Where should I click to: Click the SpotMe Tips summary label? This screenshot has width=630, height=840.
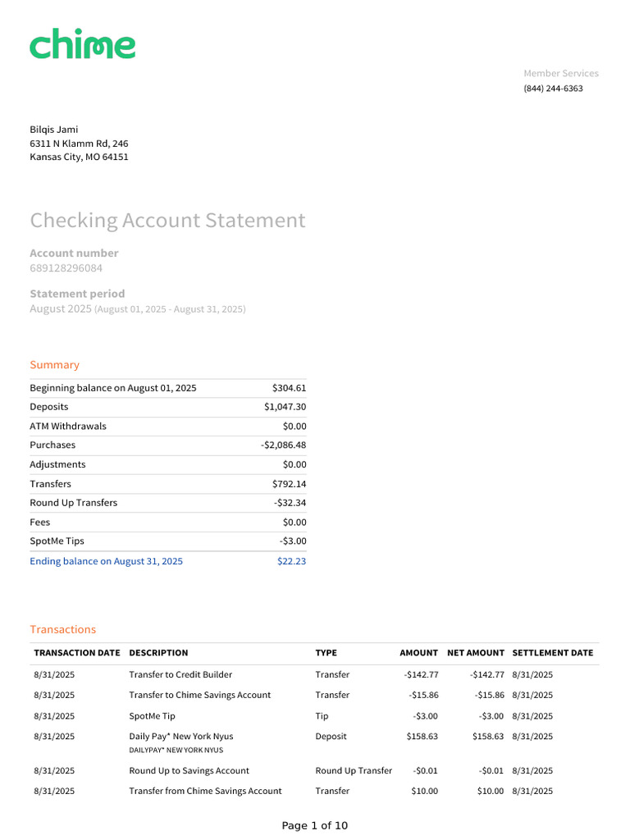57,541
